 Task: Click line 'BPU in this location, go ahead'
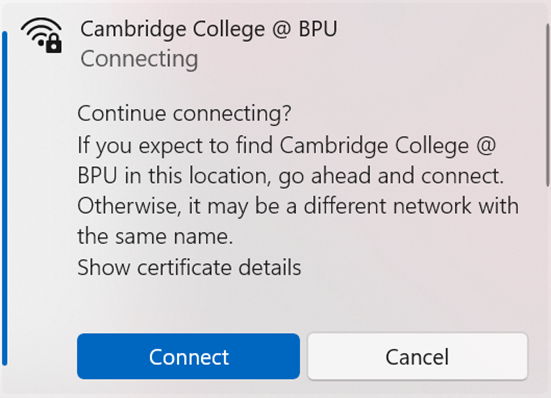pos(291,175)
